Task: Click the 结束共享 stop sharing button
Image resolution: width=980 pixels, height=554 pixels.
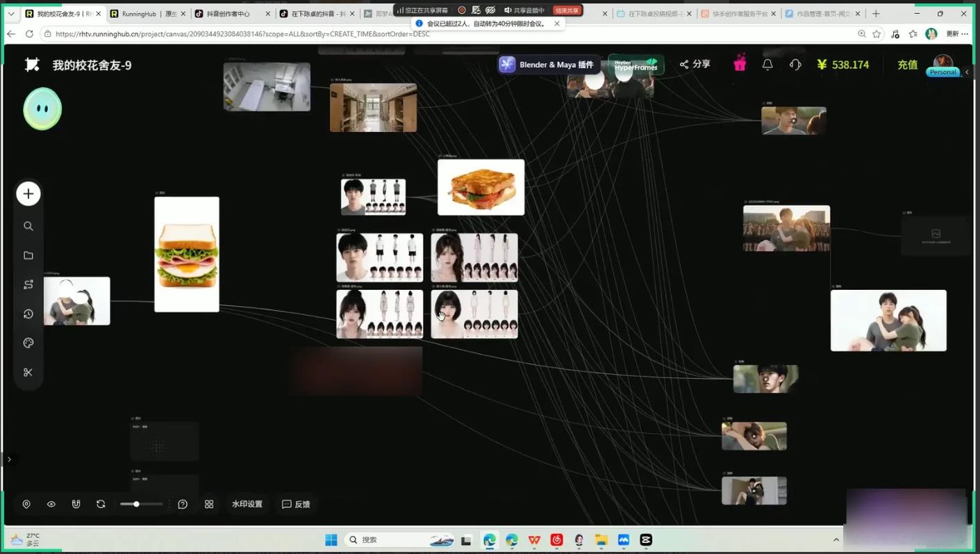Action: (567, 10)
